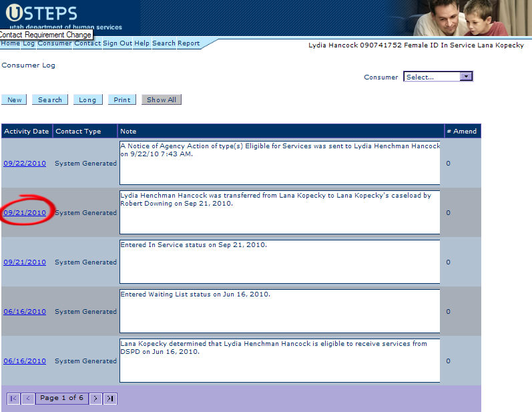Switch to Long view button
This screenshot has height=412, width=532.
click(x=88, y=99)
